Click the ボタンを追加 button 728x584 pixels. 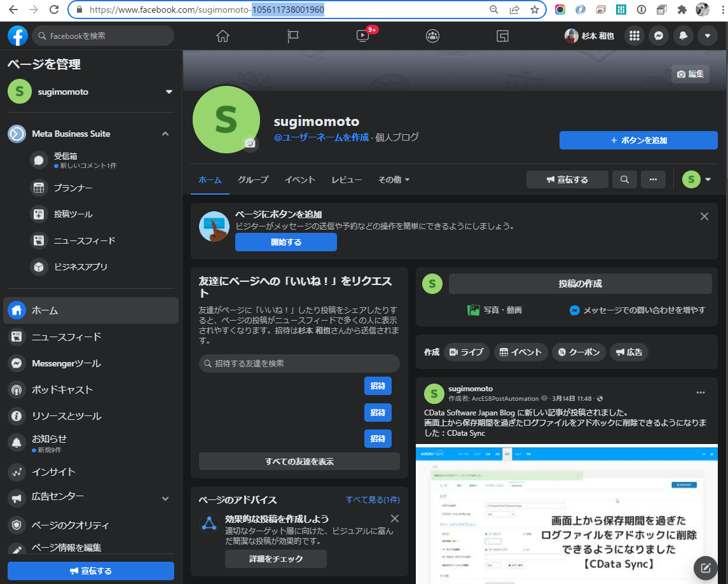coord(638,141)
